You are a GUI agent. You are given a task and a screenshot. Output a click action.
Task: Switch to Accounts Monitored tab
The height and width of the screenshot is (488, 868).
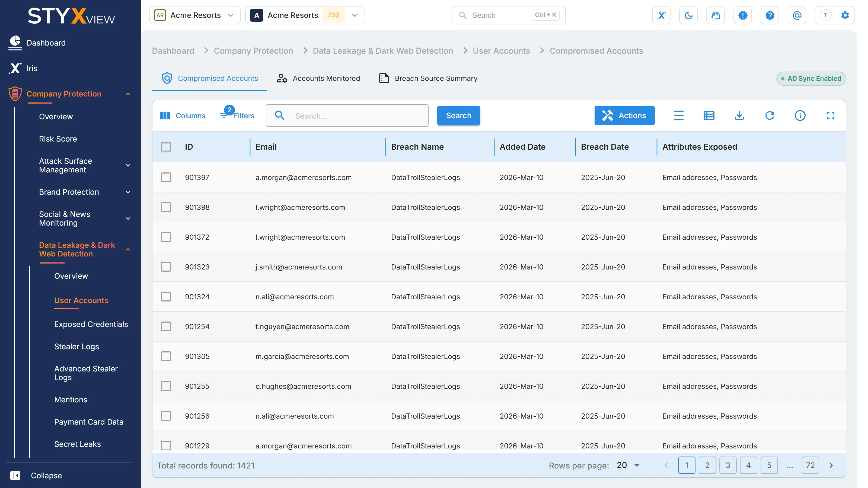(x=318, y=78)
